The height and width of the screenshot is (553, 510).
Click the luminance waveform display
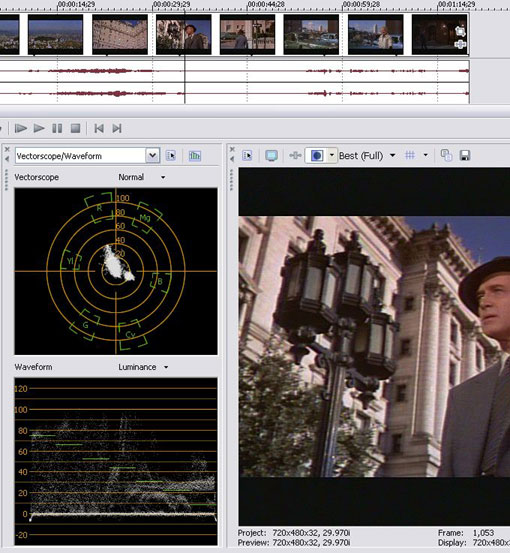[116, 461]
